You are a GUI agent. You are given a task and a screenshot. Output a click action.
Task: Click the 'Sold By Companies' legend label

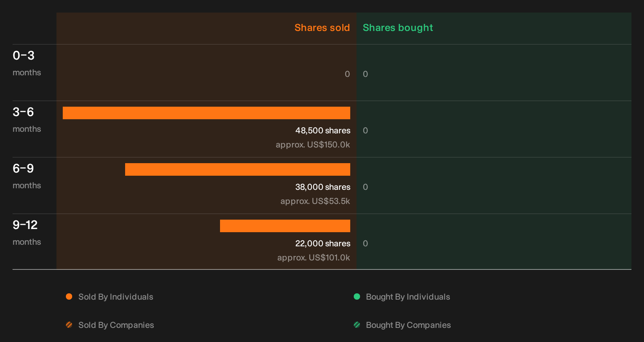116,325
